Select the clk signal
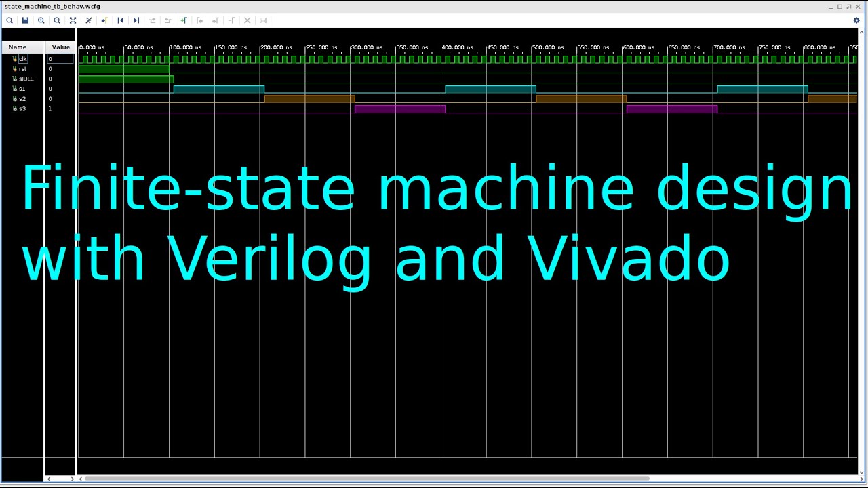 (23, 59)
